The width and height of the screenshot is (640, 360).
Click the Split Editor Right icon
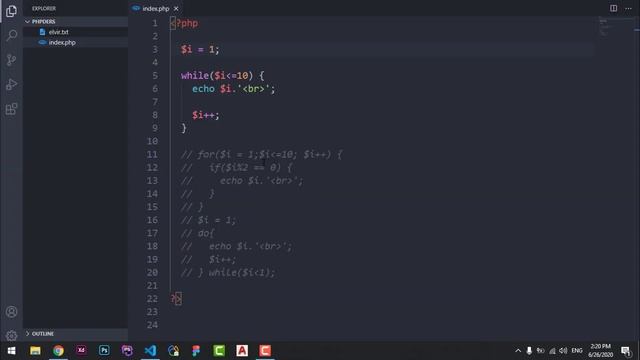613,8
